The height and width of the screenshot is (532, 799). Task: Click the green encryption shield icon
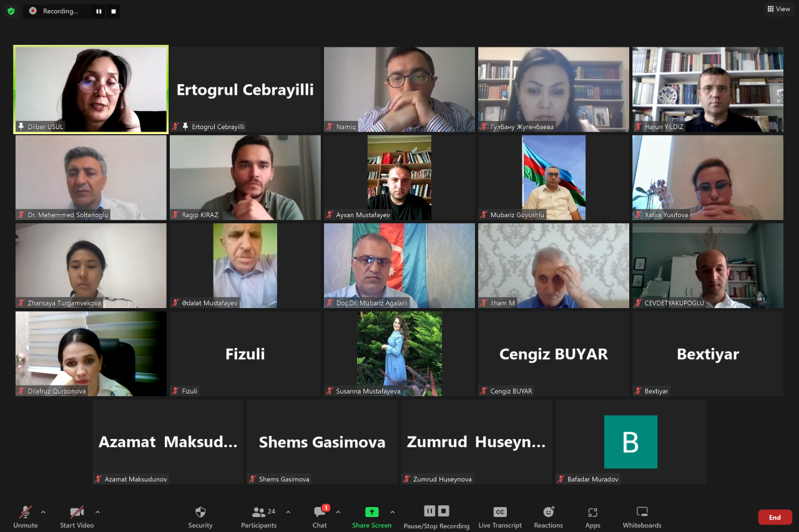(11, 11)
